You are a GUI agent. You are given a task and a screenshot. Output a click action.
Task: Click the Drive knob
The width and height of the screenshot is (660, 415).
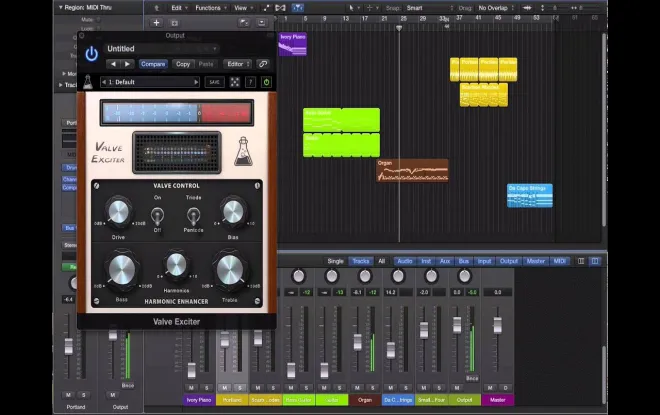point(118,212)
